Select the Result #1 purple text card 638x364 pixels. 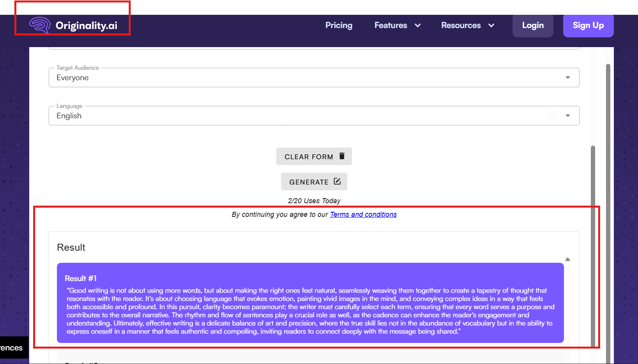(310, 303)
